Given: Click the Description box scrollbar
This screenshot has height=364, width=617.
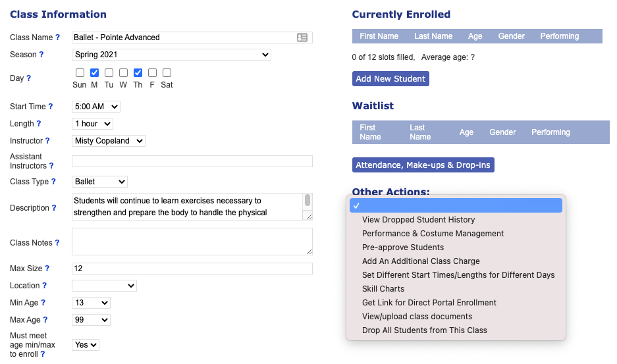Looking at the screenshot, I should (x=307, y=201).
